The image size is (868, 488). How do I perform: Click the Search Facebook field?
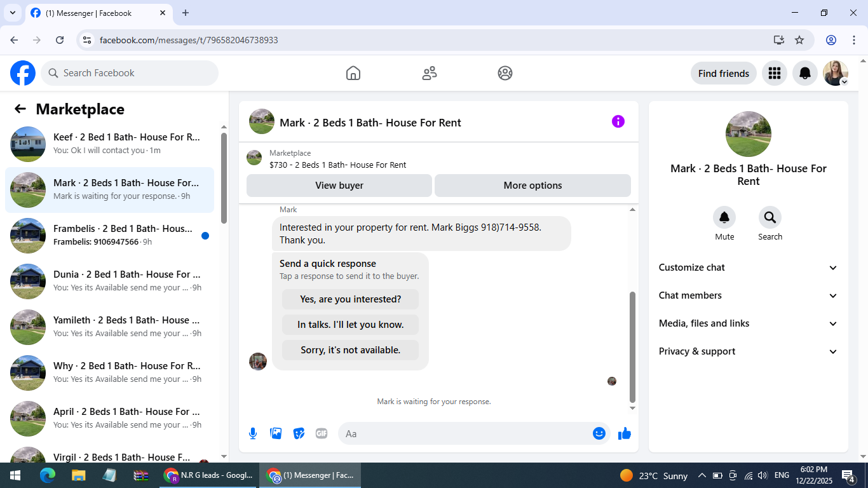130,73
